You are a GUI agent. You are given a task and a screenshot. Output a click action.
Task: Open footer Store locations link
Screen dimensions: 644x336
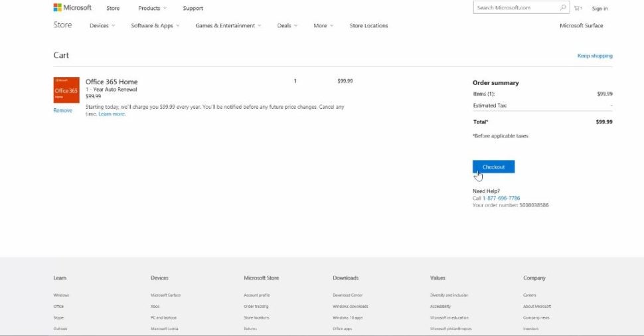(x=256, y=317)
